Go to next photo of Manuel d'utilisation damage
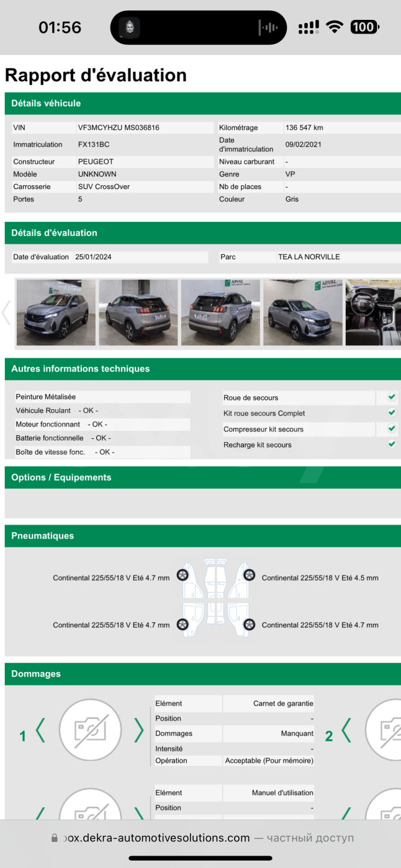Screen dimensions: 401x868 [x=139, y=815]
